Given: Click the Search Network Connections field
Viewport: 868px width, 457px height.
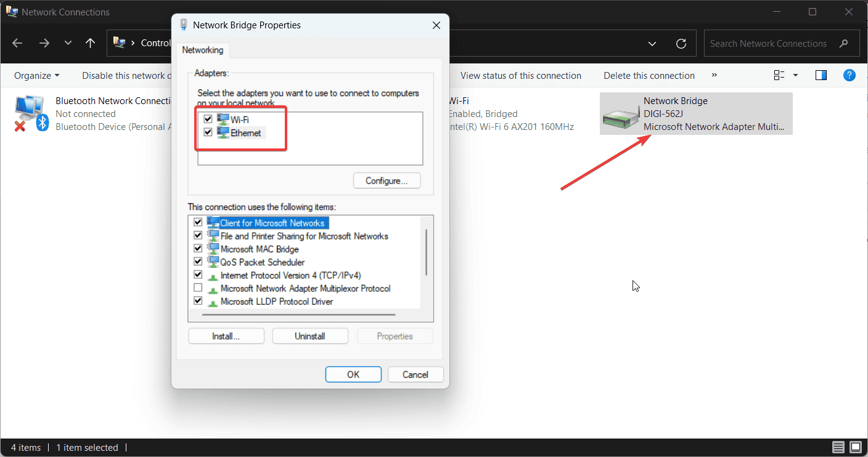Looking at the screenshot, I should 782,43.
